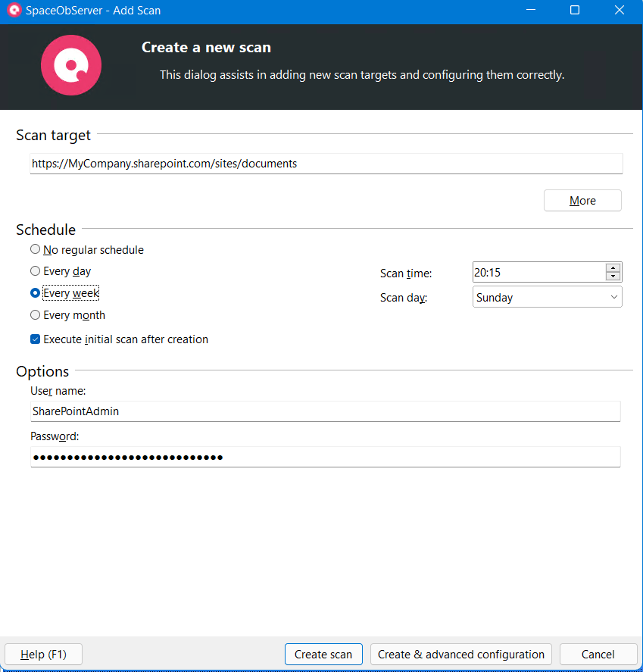Choose the Every week schedule
Viewport: 643px width, 672px height.
point(64,293)
